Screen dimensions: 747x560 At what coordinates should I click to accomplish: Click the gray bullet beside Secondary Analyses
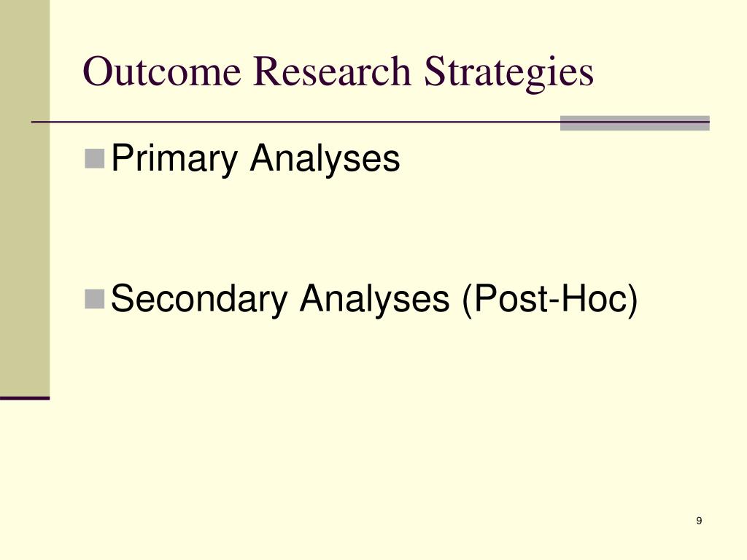94,299
